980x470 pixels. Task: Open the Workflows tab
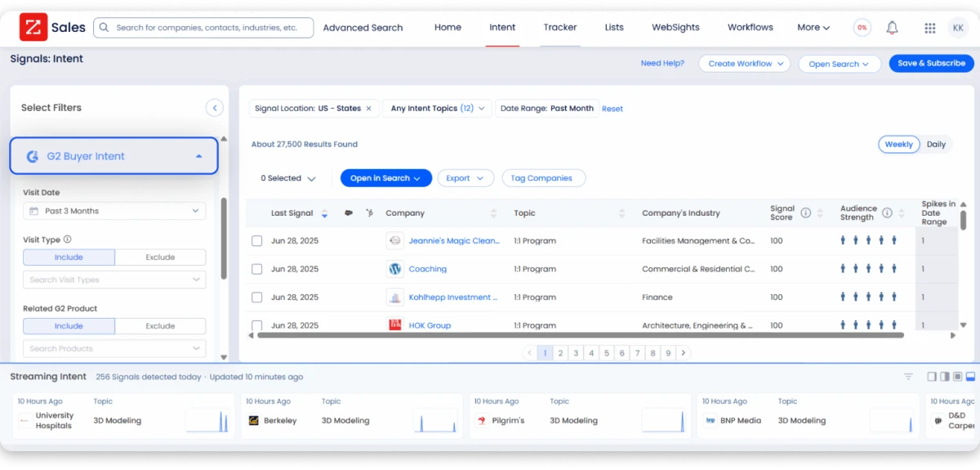pos(751,28)
